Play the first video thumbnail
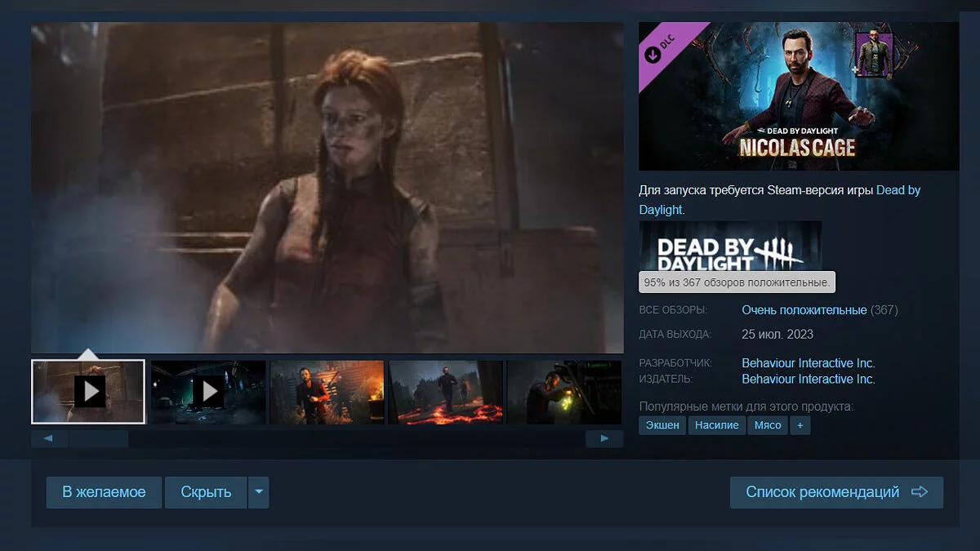This screenshot has height=551, width=980. point(88,392)
